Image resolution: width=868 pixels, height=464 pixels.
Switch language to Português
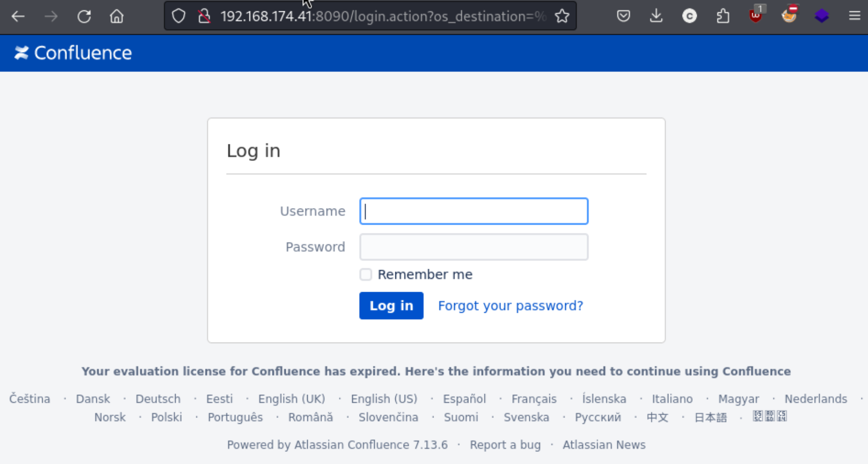[x=235, y=418]
